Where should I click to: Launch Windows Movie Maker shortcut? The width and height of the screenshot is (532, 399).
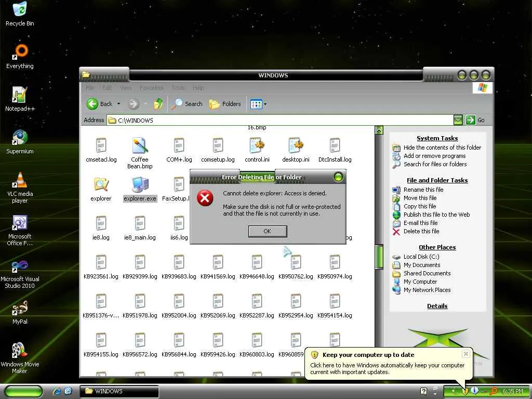click(20, 358)
